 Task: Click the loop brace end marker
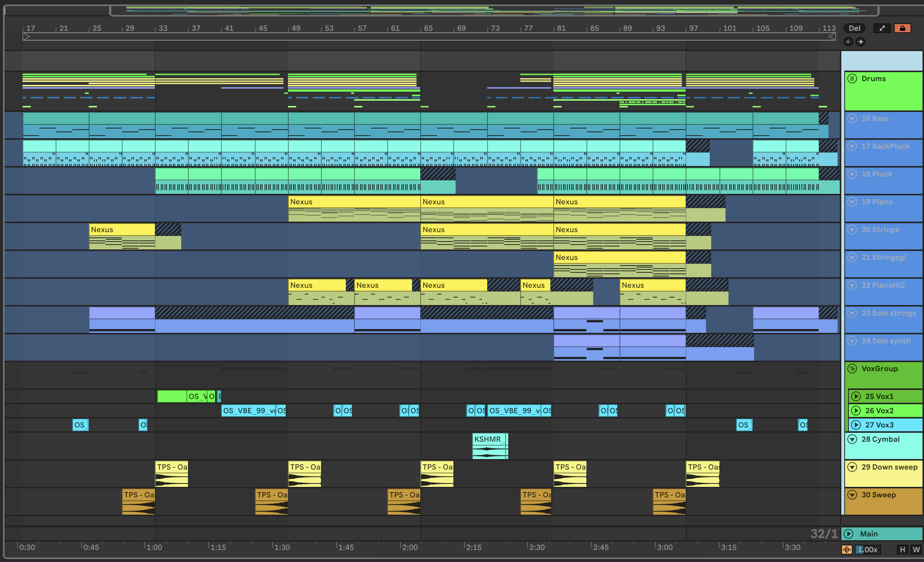[832, 36]
